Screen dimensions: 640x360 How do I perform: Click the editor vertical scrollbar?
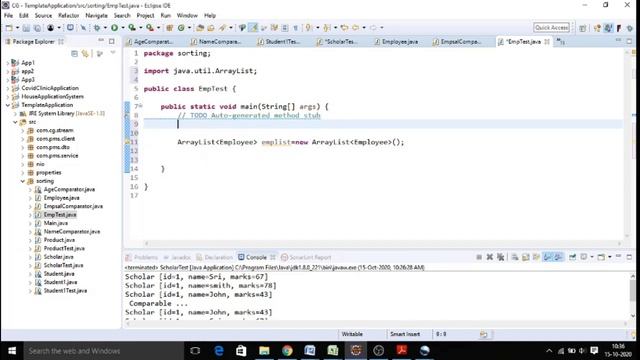click(627, 143)
